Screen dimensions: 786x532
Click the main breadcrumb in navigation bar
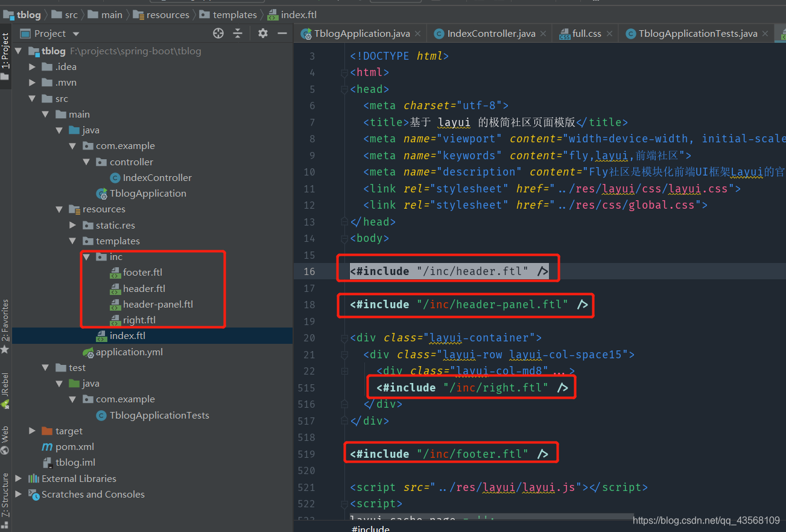coord(105,14)
